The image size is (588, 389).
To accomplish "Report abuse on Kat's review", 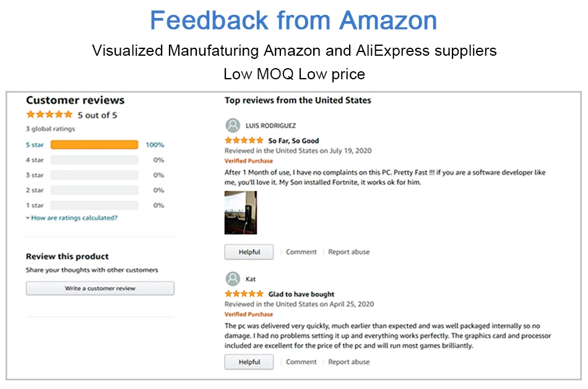I will point(349,362).
